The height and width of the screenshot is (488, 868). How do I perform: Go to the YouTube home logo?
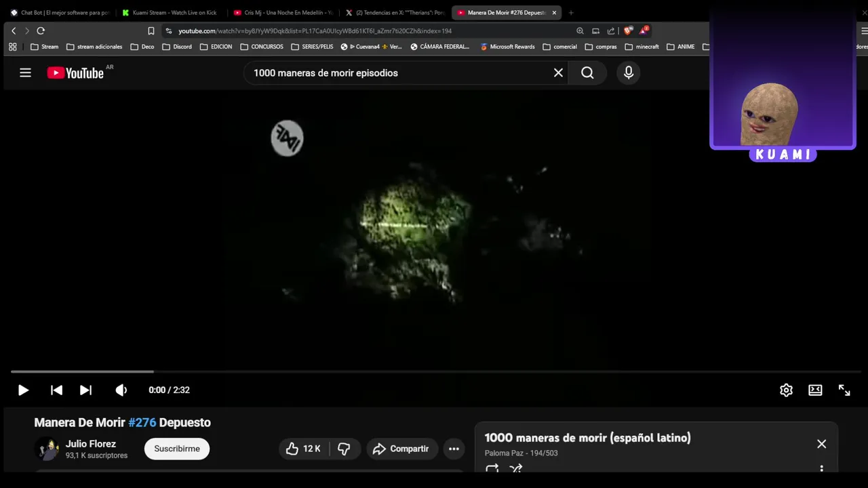click(x=75, y=73)
